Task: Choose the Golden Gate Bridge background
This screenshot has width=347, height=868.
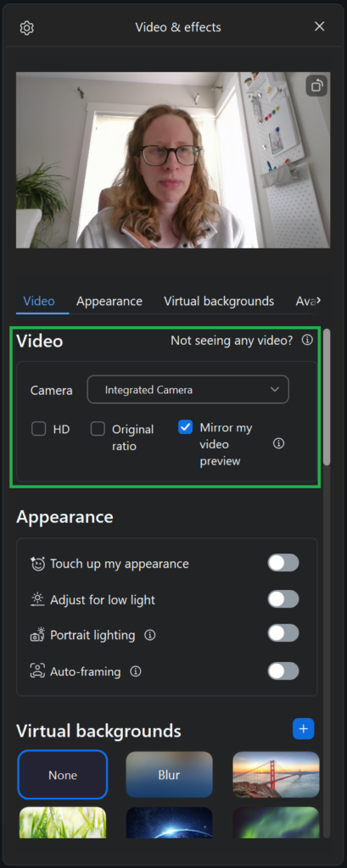Action: point(276,775)
